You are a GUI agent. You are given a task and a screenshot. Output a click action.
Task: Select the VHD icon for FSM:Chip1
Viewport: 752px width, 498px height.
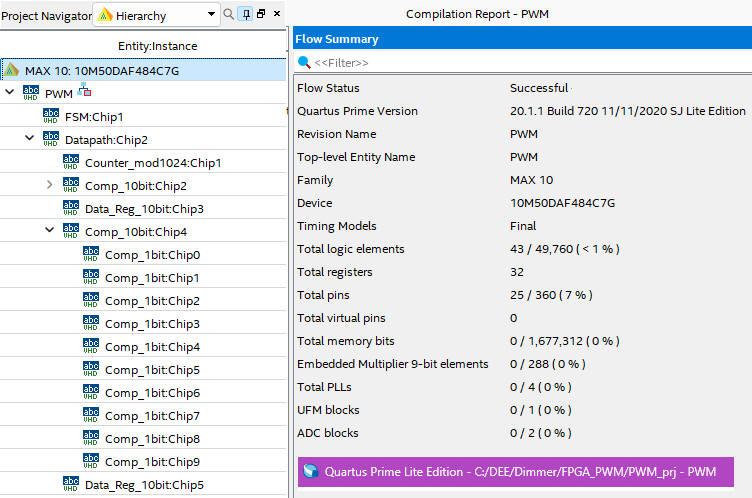pos(51,116)
